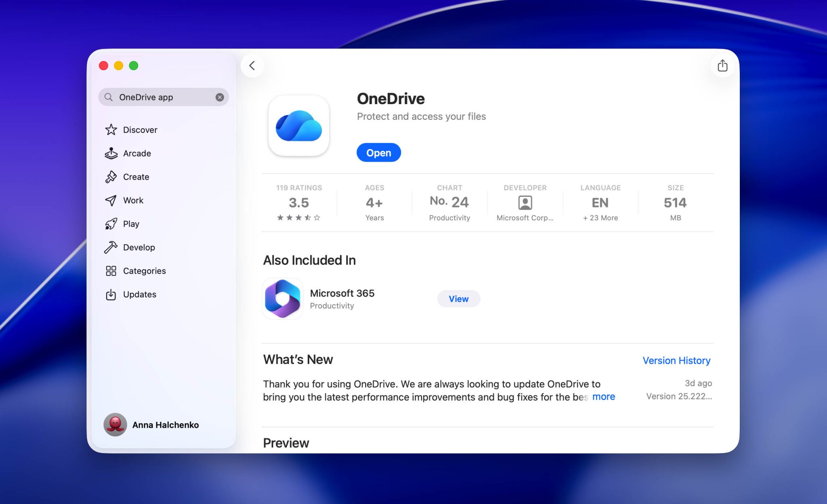Select the Develop sidebar item

tap(139, 247)
